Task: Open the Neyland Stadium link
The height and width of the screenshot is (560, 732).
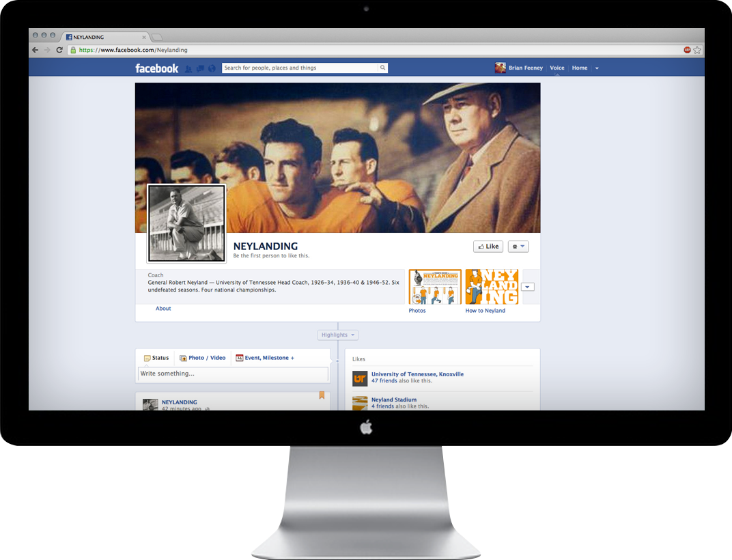Action: [x=394, y=400]
